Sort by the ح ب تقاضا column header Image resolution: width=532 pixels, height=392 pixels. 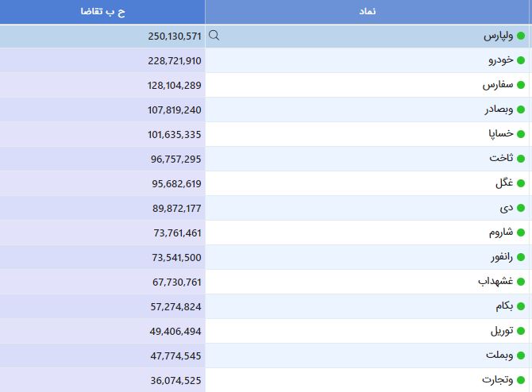coord(102,12)
